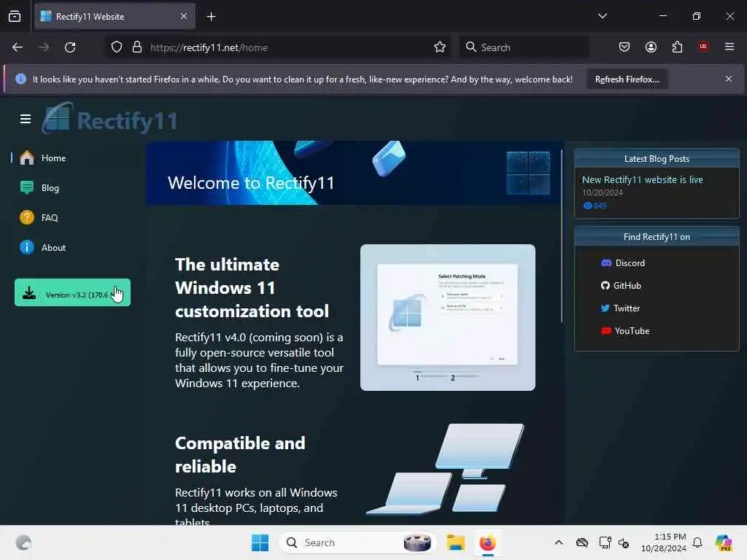Open the taskbar clock and date
747x560 pixels.
[664, 542]
